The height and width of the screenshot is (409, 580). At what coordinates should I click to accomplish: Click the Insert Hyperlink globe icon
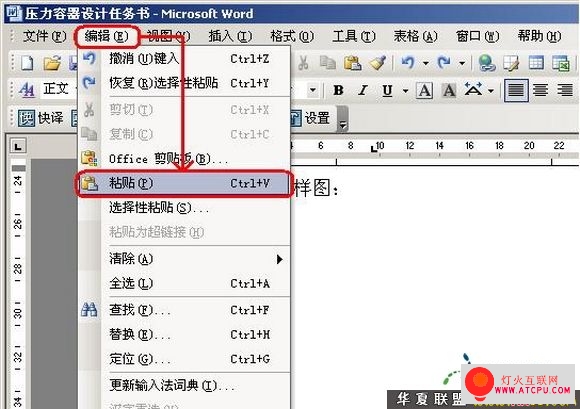coord(487,63)
